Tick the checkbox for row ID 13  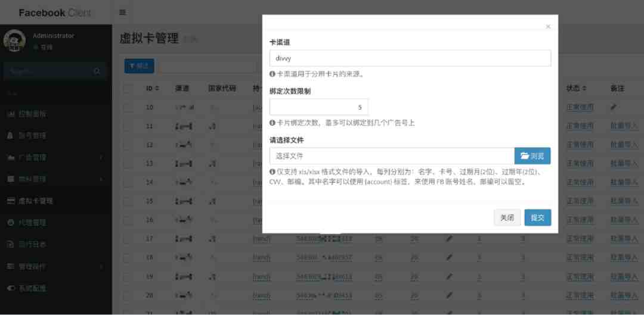[128, 164]
